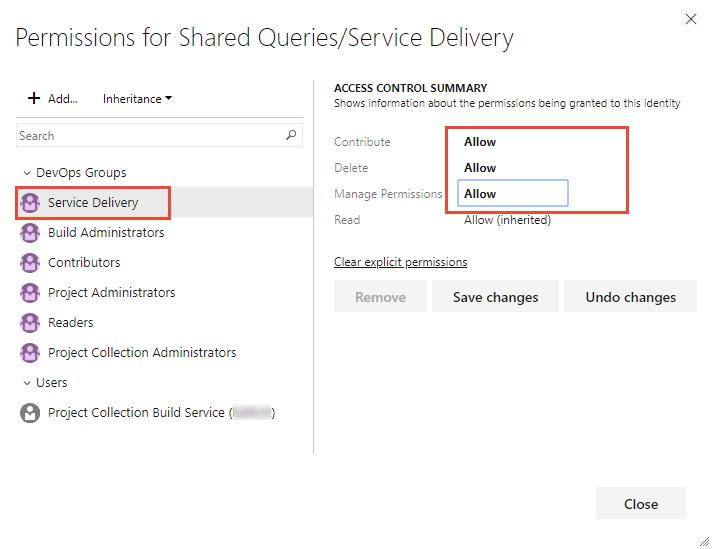The height and width of the screenshot is (549, 712).
Task: Focus the identity Search input field
Action: (x=150, y=135)
